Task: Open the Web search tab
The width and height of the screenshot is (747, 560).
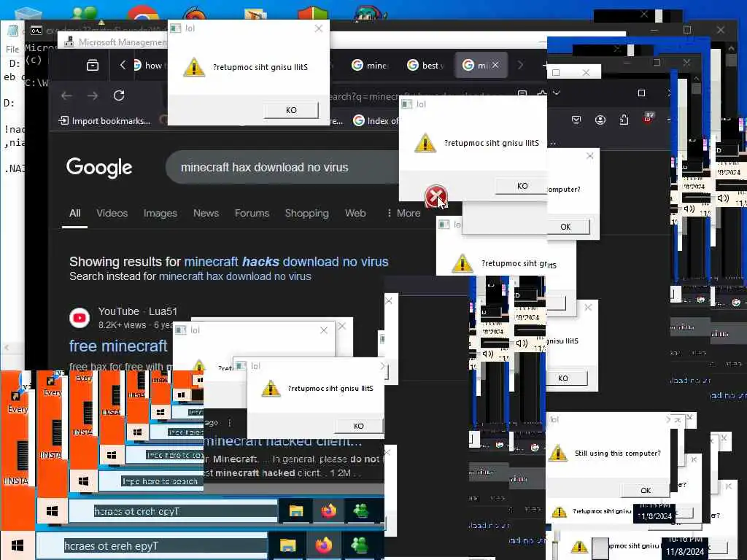Action: click(x=355, y=213)
